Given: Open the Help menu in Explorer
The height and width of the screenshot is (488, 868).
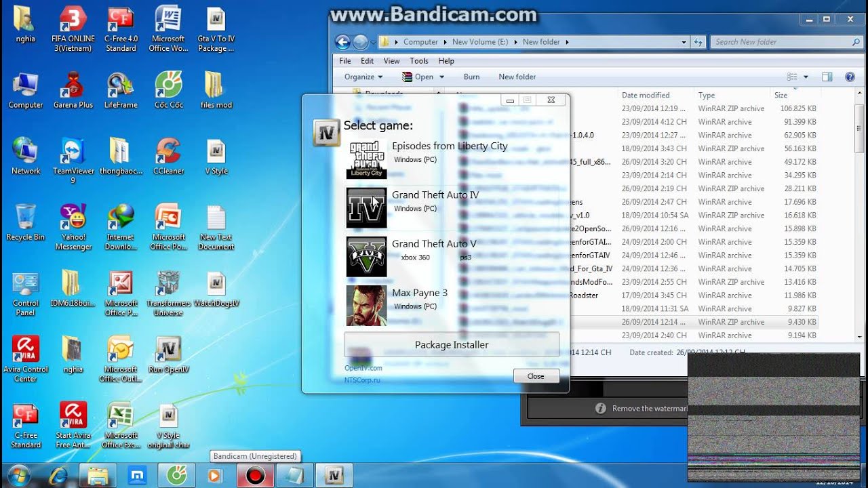Looking at the screenshot, I should click(x=446, y=61).
